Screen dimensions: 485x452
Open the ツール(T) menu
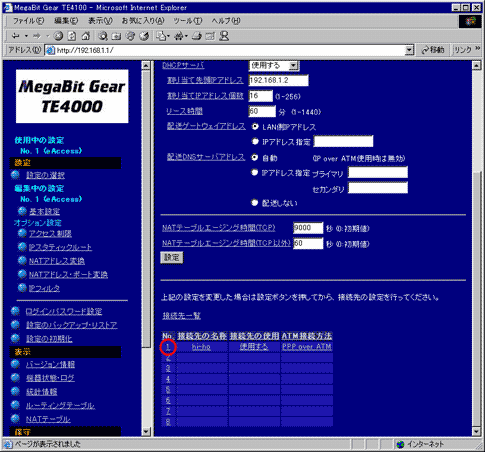pos(188,21)
